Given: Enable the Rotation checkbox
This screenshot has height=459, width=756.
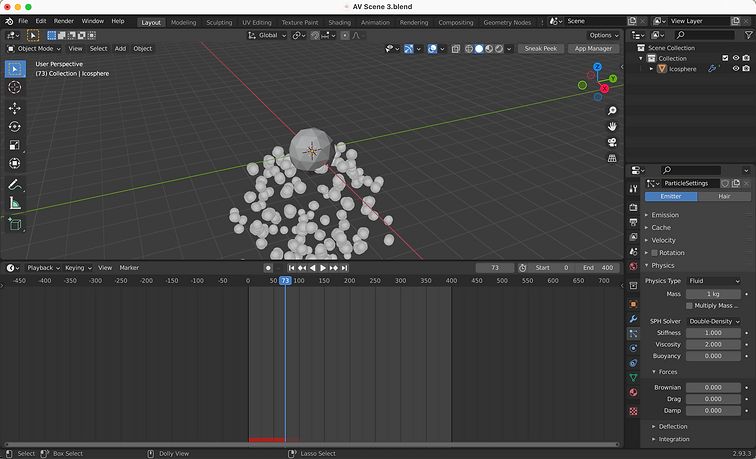Looking at the screenshot, I should tap(654, 253).
